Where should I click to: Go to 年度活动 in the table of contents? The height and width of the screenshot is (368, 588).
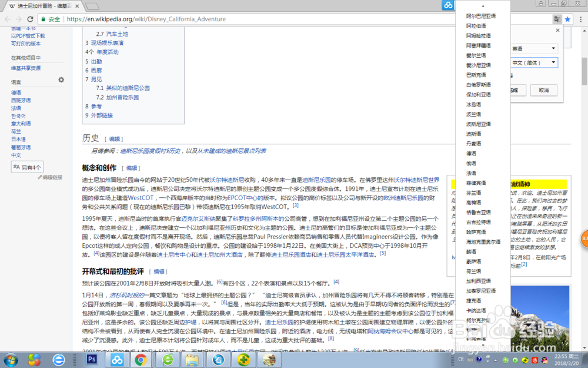pos(107,52)
